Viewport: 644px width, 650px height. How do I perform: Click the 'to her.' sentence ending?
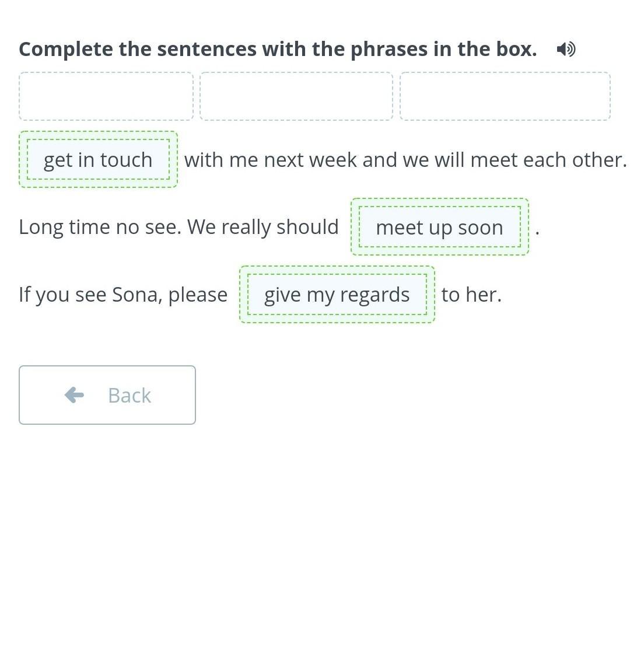pos(471,295)
